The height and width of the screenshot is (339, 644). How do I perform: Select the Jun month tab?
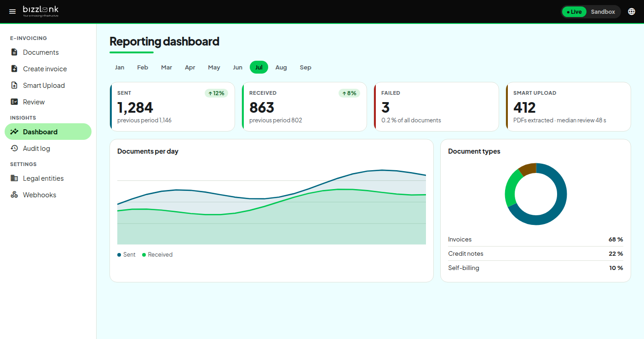pos(237,67)
